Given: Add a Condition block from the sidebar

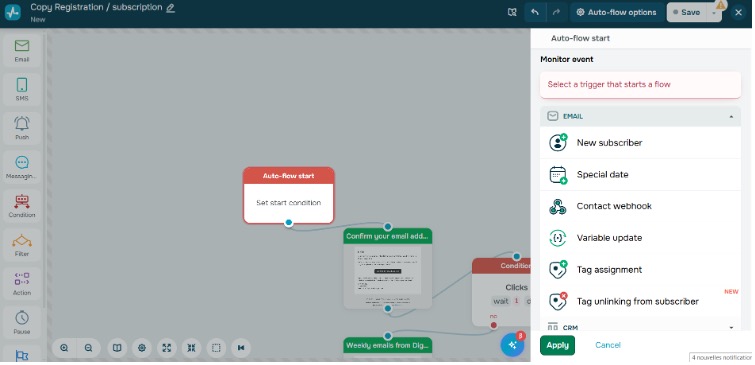Looking at the screenshot, I should pos(22,206).
